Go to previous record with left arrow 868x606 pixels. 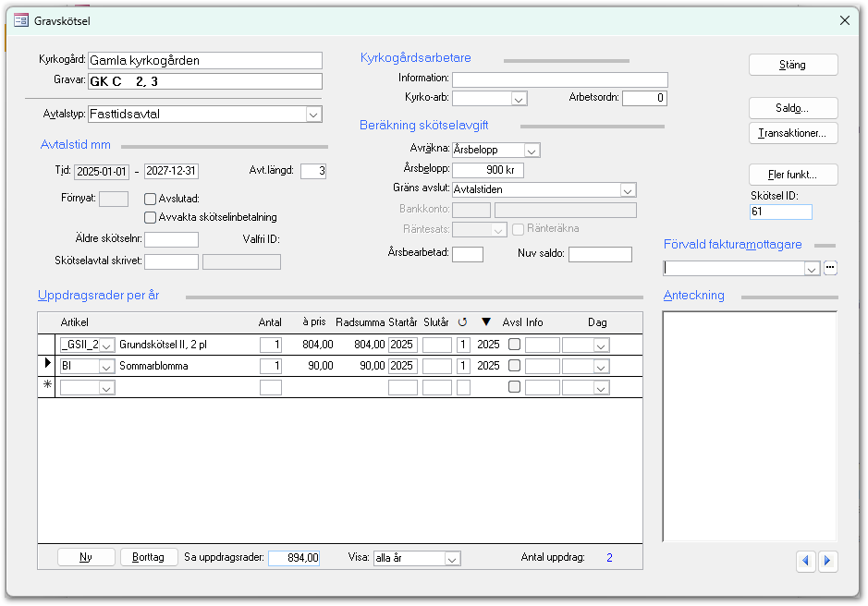coord(805,561)
